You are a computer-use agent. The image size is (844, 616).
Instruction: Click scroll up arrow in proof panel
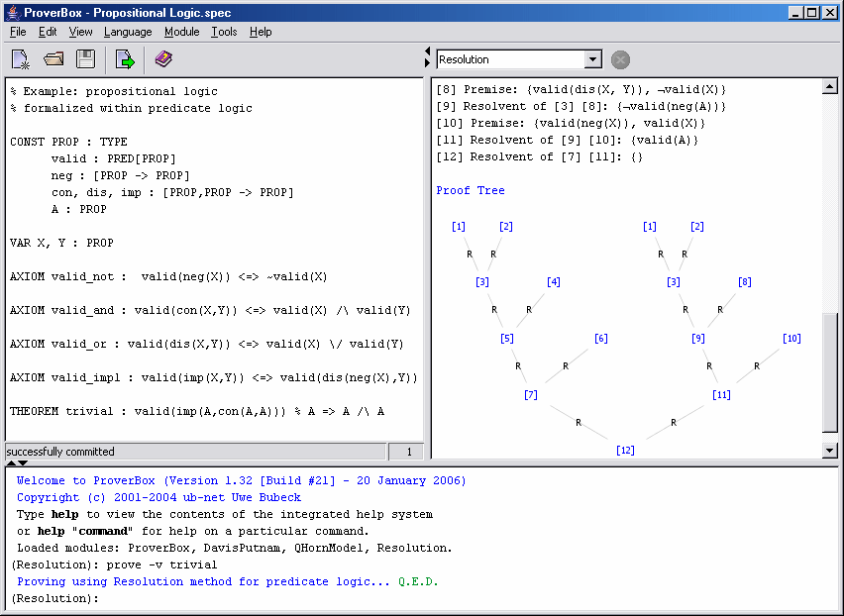(829, 86)
